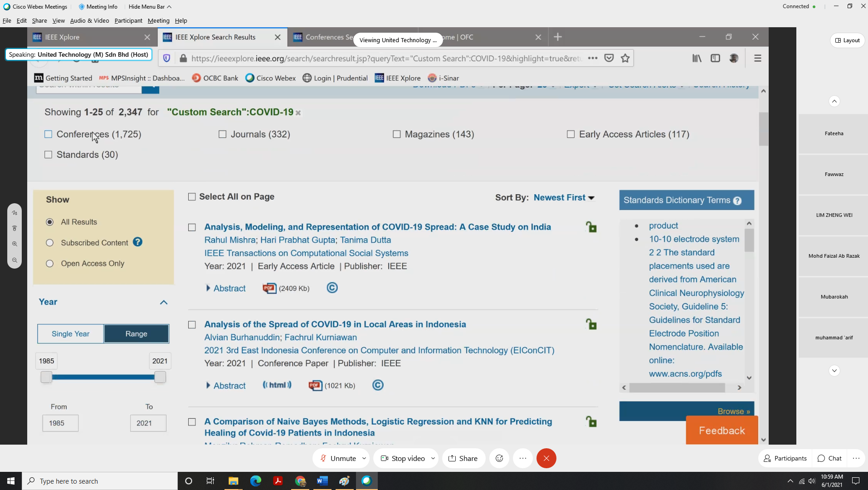Open Firefox account avatar icon
This screenshot has height=490, width=868.
pyautogui.click(x=734, y=58)
